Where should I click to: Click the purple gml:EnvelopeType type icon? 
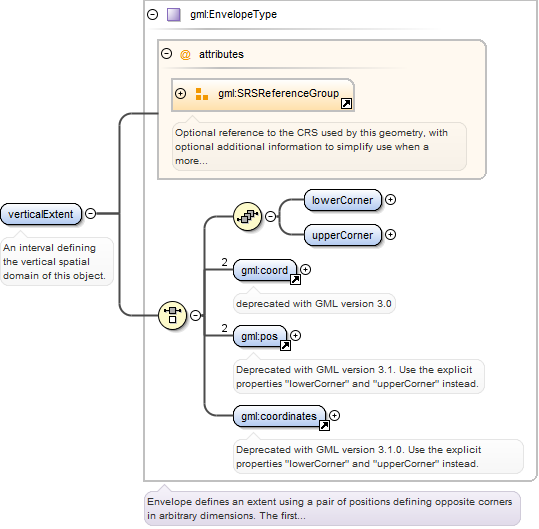pyautogui.click(x=174, y=15)
